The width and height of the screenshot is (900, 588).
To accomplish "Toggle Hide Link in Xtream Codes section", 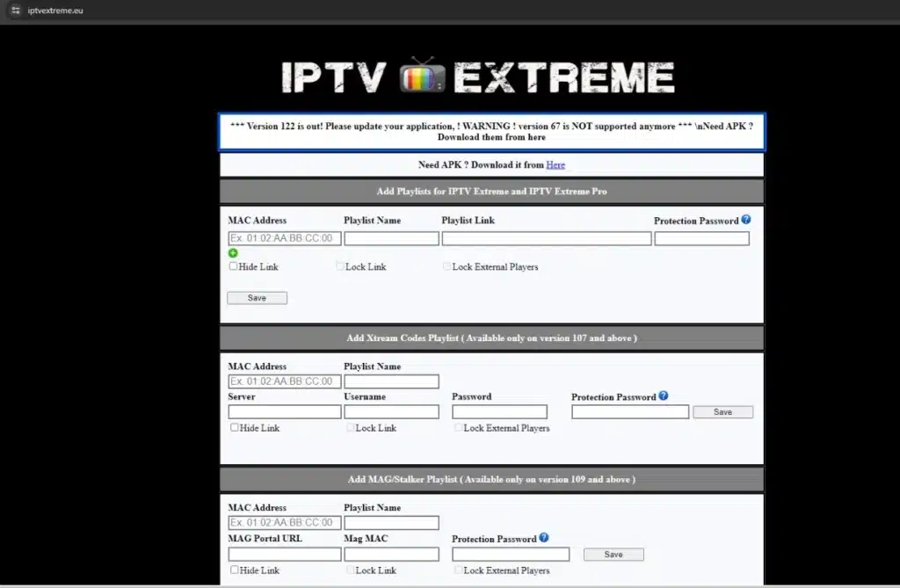I will tap(235, 428).
